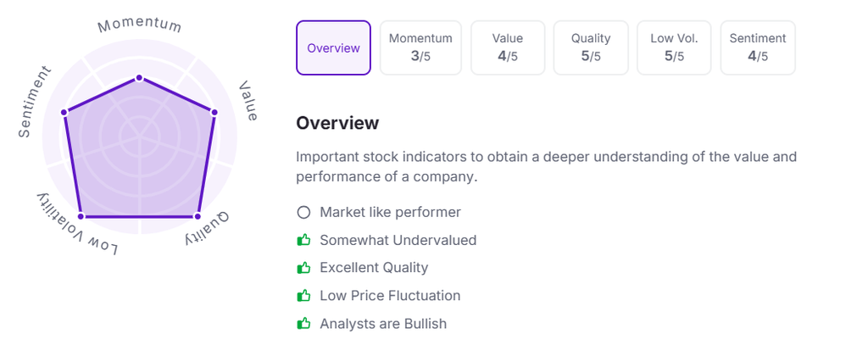Click the Overview section heading
This screenshot has height=351, width=868.
pos(337,123)
